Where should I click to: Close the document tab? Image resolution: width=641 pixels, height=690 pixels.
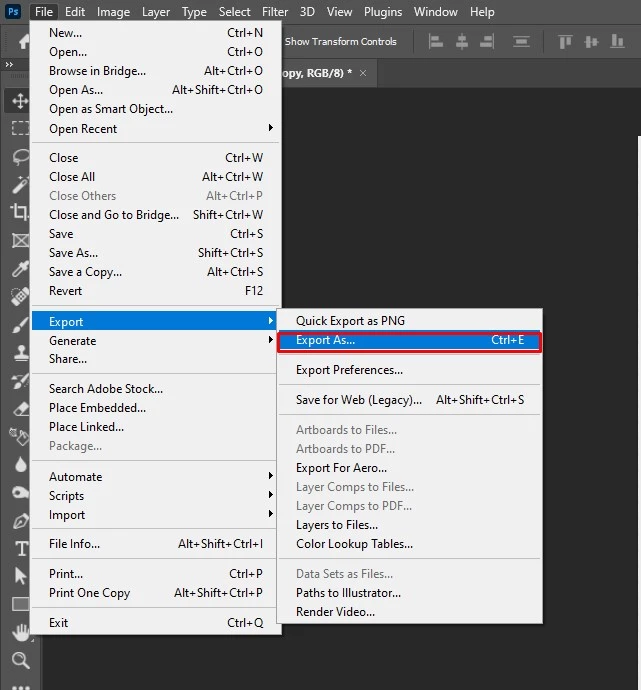coord(363,73)
